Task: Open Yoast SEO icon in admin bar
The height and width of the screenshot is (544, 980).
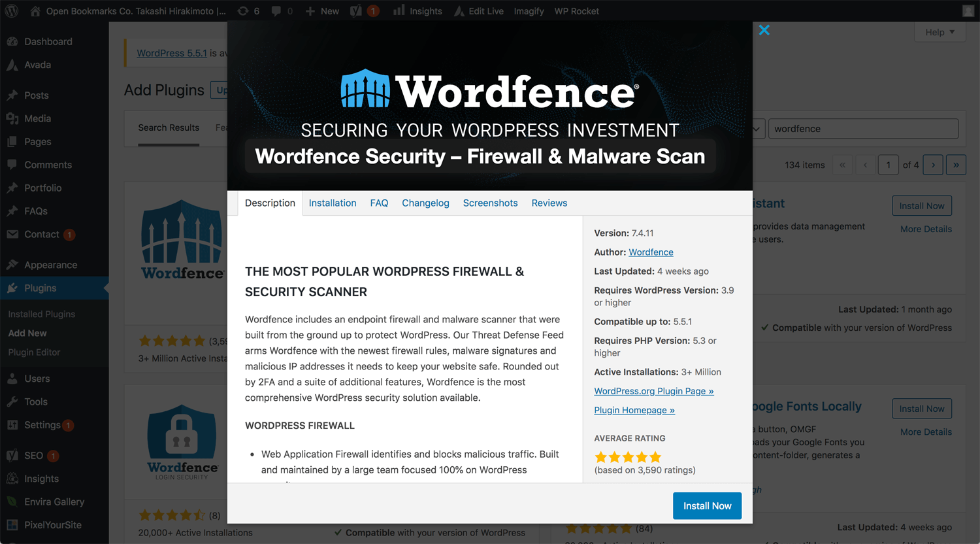Action: pyautogui.click(x=356, y=11)
